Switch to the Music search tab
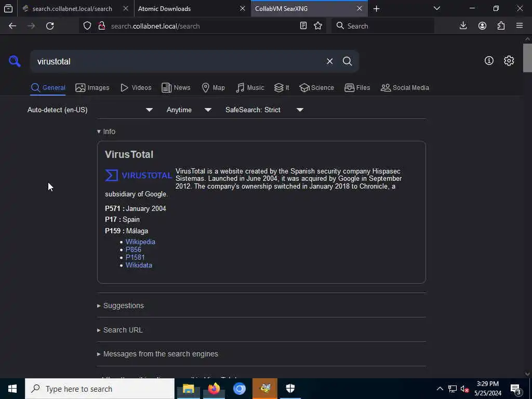 (x=250, y=87)
